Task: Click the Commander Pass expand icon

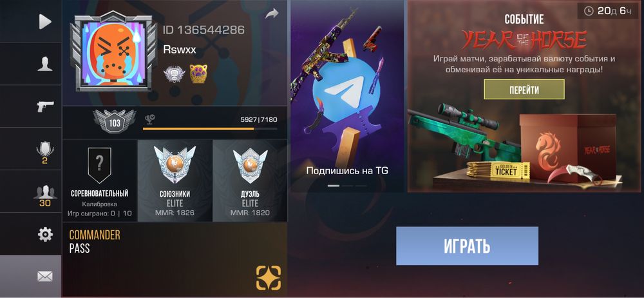Action: [269, 278]
